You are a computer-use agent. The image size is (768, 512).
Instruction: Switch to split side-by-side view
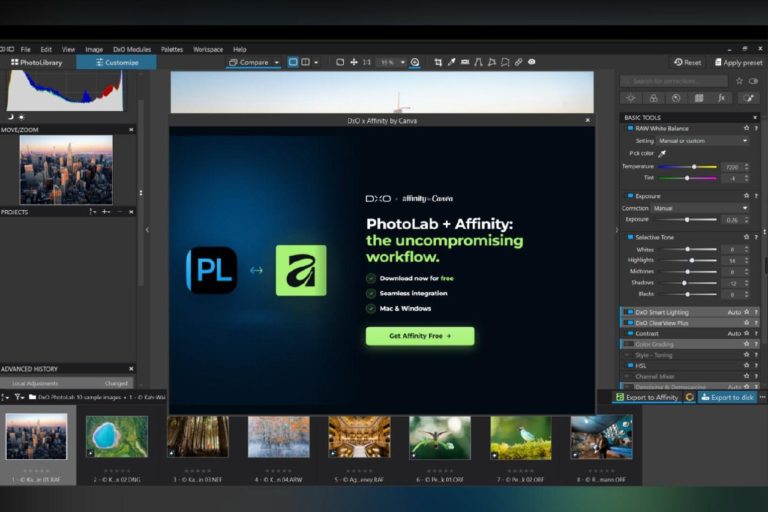[305, 62]
